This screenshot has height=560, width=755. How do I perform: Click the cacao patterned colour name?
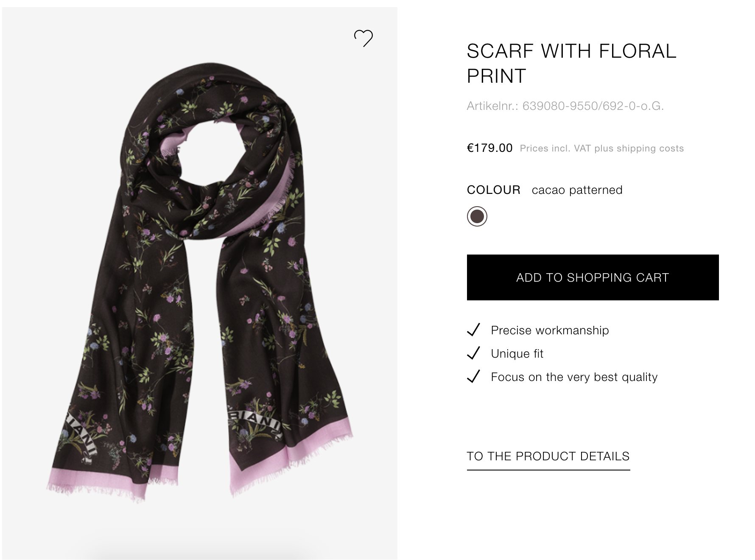(577, 190)
